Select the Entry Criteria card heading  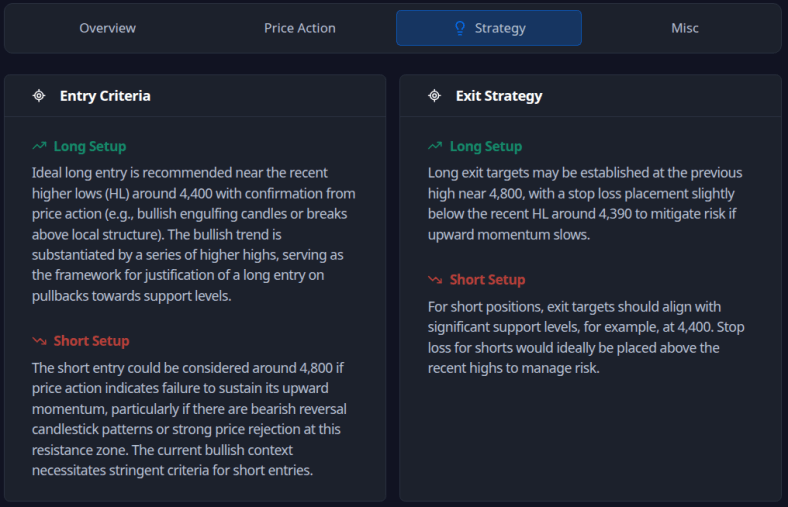(105, 96)
